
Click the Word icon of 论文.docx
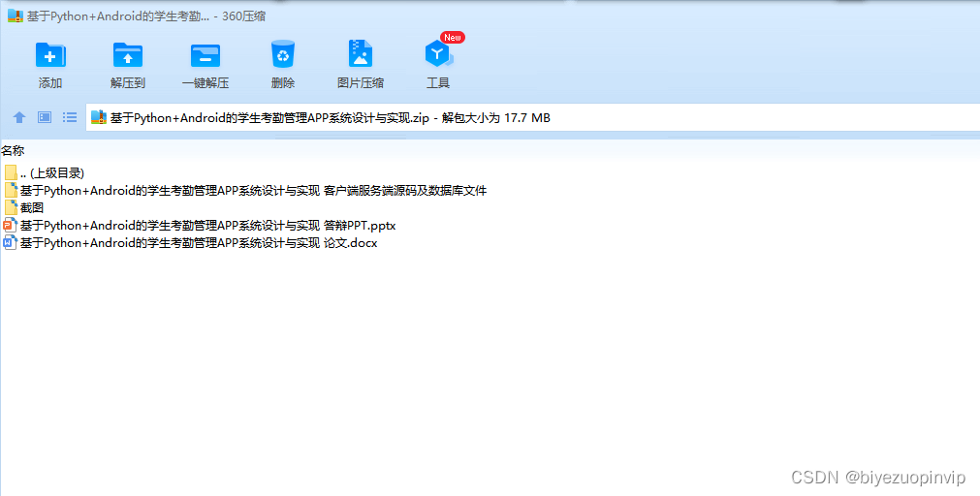click(x=10, y=243)
